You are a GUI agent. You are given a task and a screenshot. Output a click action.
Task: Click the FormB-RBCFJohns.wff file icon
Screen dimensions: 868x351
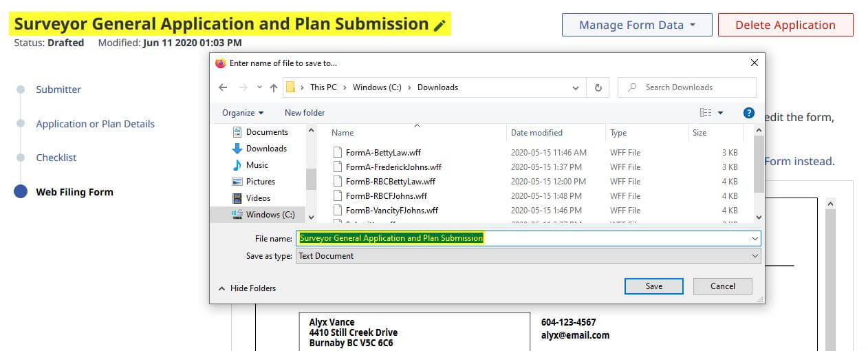pyautogui.click(x=337, y=196)
